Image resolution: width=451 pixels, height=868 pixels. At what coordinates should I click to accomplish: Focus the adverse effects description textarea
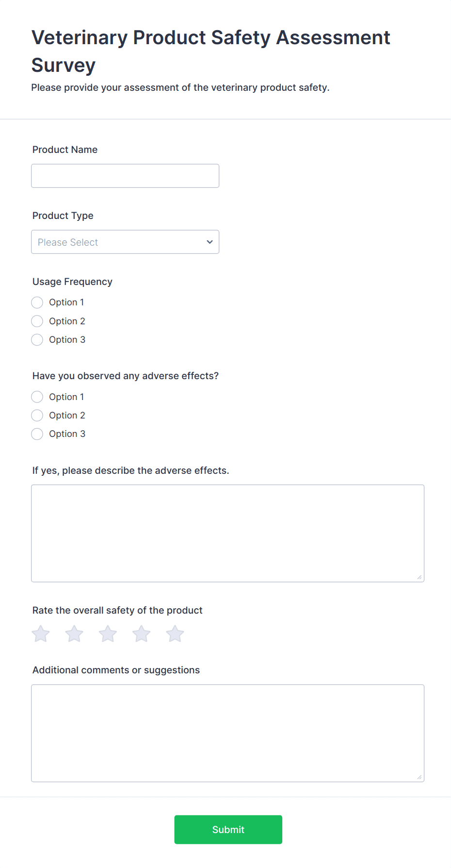pyautogui.click(x=227, y=533)
